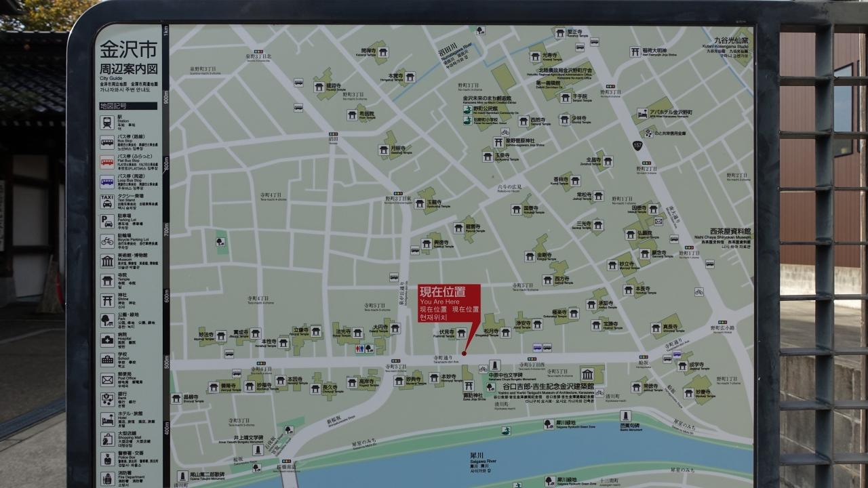Click the Gannenji Temple icon
The image size is (868, 488).
tap(645, 253)
